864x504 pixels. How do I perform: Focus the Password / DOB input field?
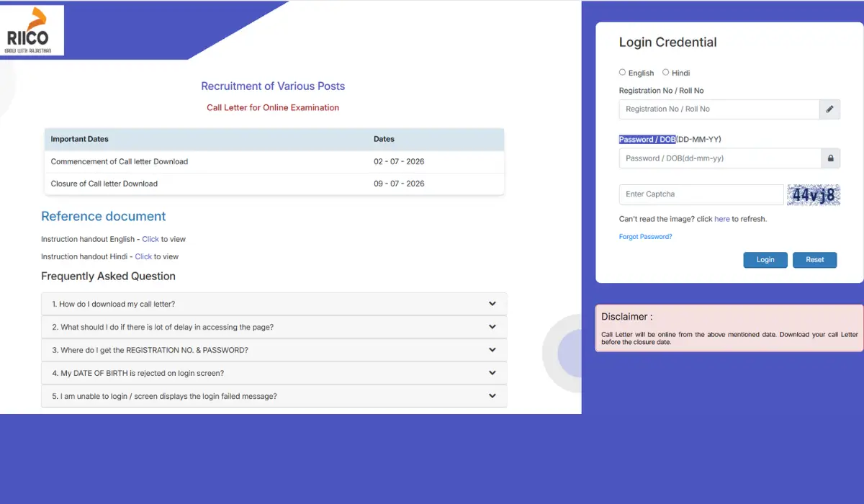click(720, 158)
